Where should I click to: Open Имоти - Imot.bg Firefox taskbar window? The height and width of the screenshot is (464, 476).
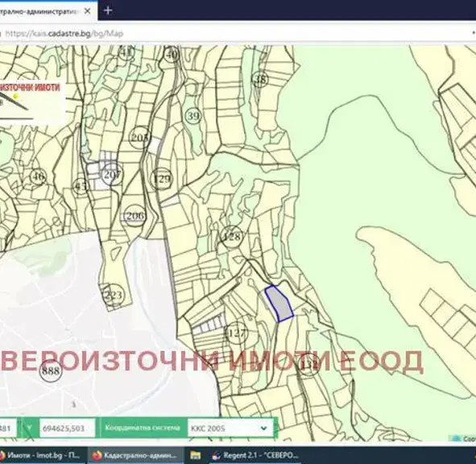(x=41, y=455)
